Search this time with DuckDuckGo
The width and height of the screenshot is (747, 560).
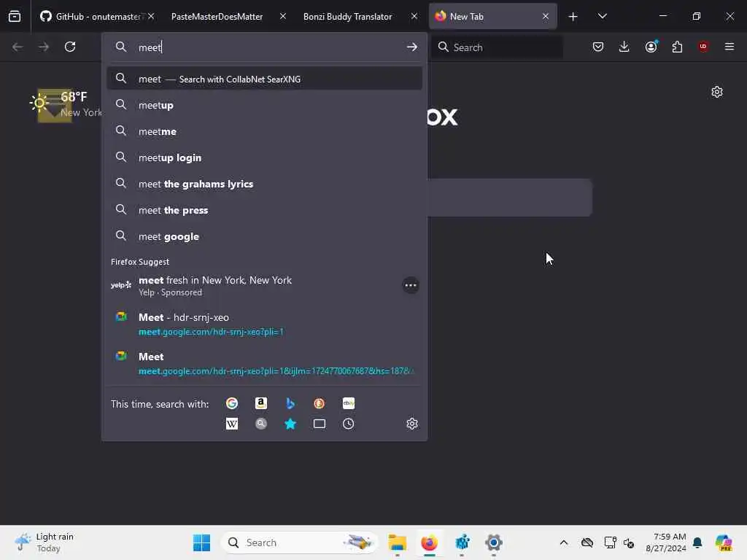click(320, 403)
